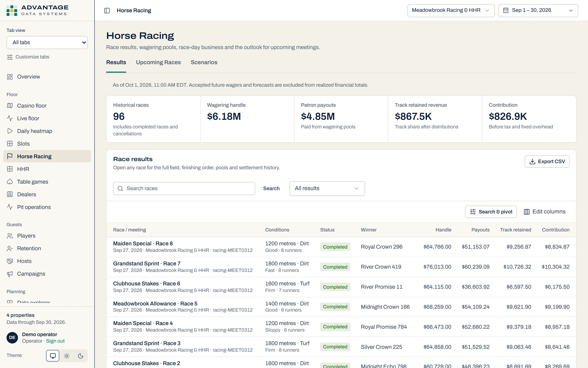Click the Search & pivot button
This screenshot has height=368, width=588.
click(x=491, y=212)
